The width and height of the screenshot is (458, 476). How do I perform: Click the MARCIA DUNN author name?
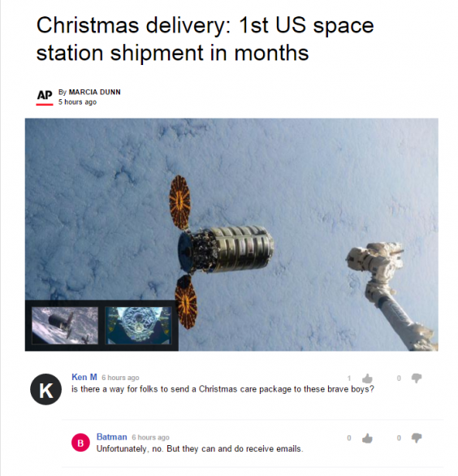[95, 92]
